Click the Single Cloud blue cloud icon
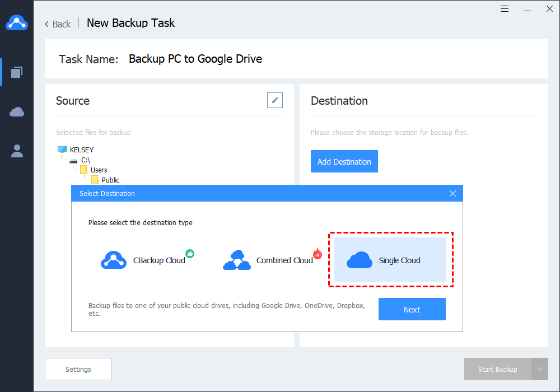This screenshot has height=392, width=560. point(360,260)
